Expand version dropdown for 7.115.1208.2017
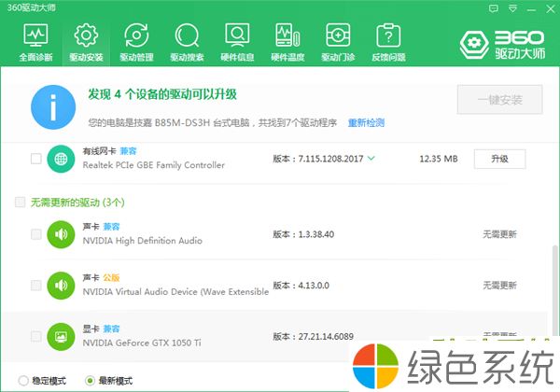 pos(371,158)
